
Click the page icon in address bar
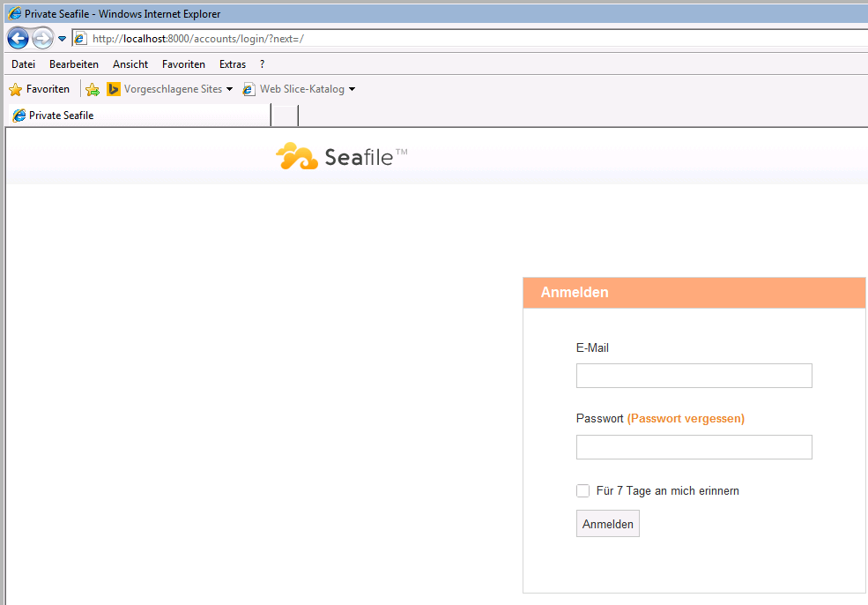click(81, 39)
